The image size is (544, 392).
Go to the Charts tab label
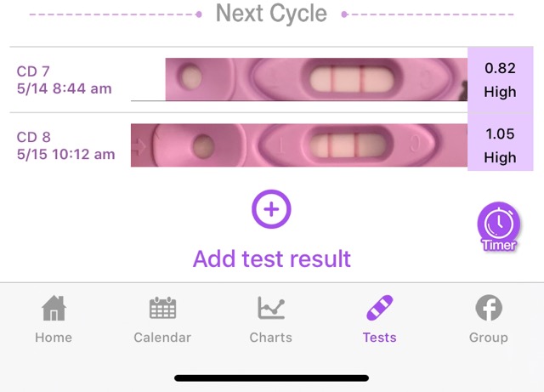[x=271, y=338]
